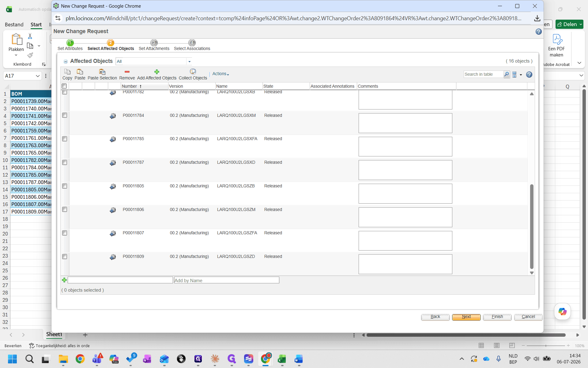Click Excel Plakken paste icon
This screenshot has height=368, width=588.
(16, 40)
